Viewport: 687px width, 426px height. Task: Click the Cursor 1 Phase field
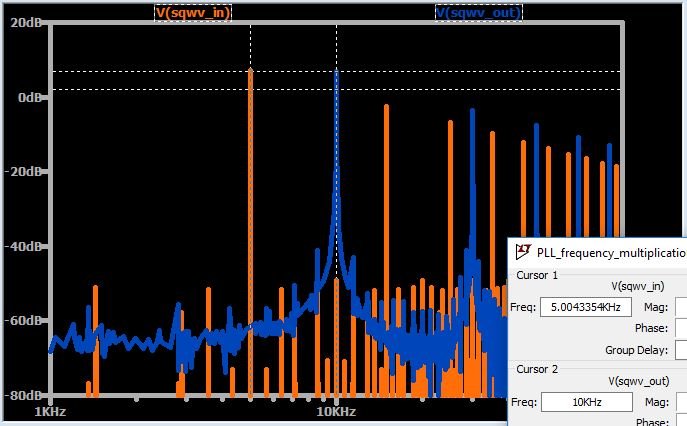(x=681, y=328)
